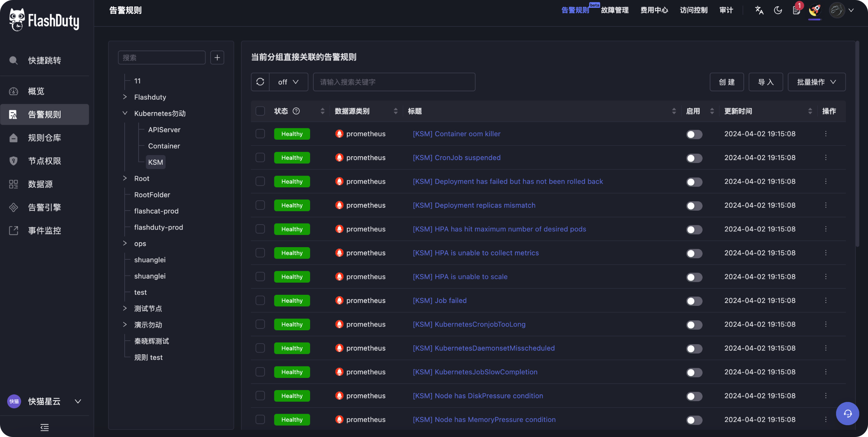Switch to 访问控制 top nav tab
This screenshot has height=437, width=868.
point(694,10)
